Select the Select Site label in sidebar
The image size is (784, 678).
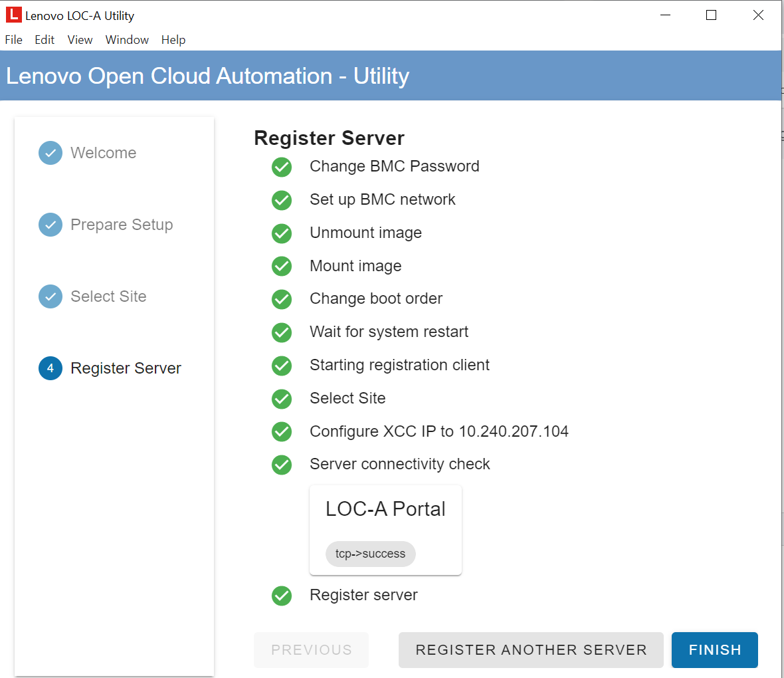coord(108,296)
